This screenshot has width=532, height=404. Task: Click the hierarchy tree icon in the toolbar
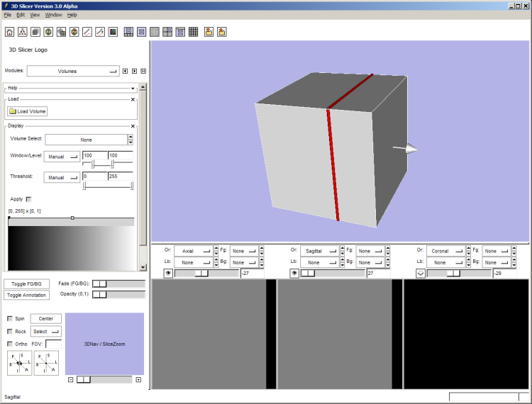(23, 32)
